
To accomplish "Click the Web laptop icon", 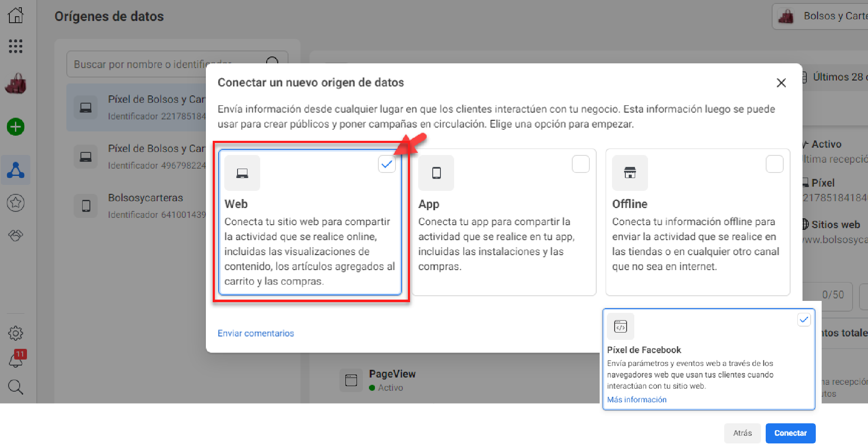I will pos(242,173).
